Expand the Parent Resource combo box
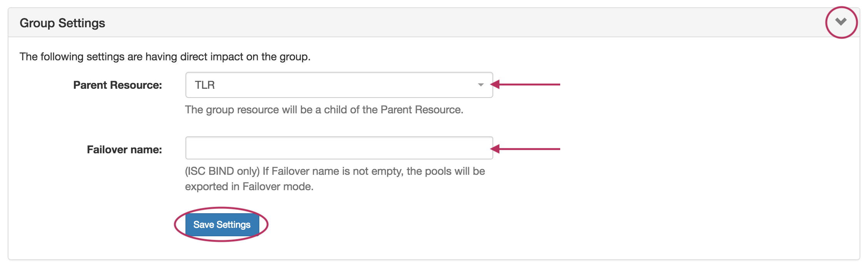The height and width of the screenshot is (272, 868). pos(339,85)
